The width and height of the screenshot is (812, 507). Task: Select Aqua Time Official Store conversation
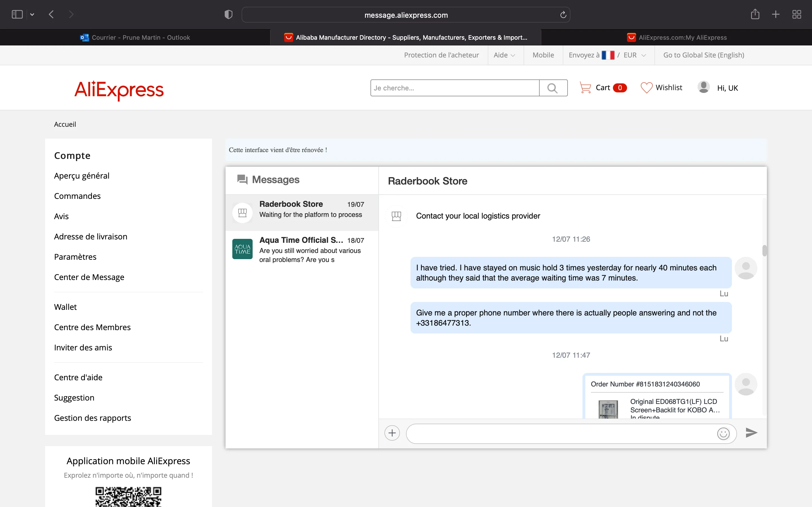coord(302,250)
